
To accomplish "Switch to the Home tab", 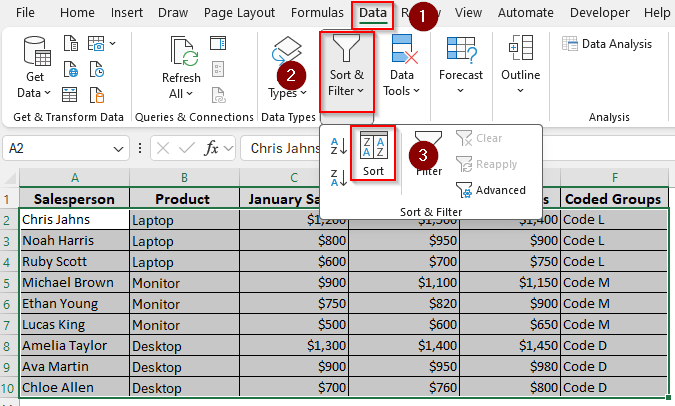I will tap(77, 13).
